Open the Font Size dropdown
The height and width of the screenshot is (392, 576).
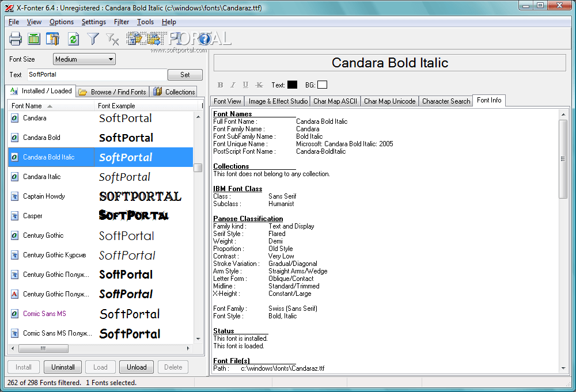85,59
